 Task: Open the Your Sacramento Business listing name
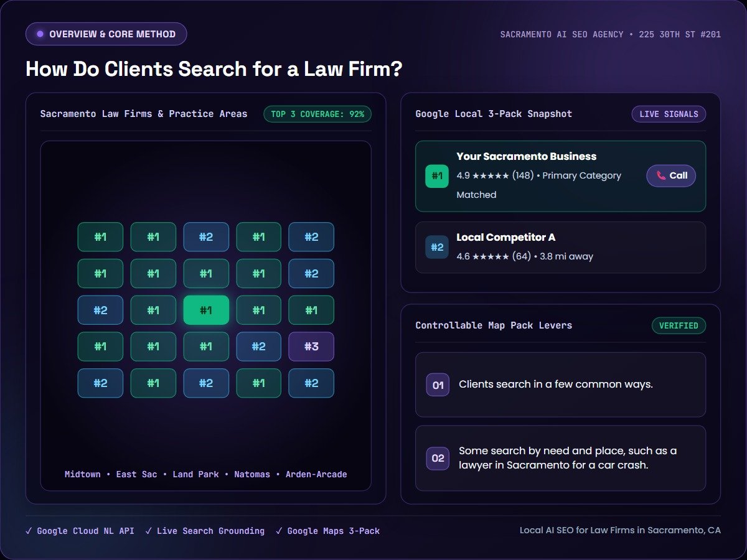point(527,156)
